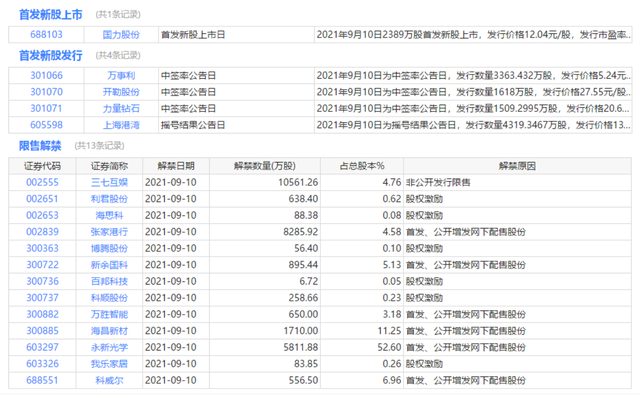Screen dimensions: 640x398
Task: Open stock code 002555 link
Action: [42, 182]
